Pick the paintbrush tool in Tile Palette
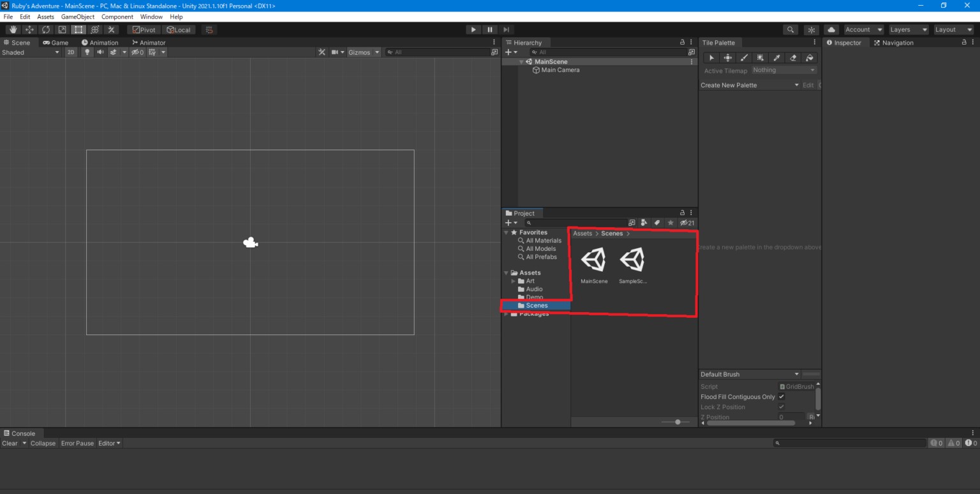Viewport: 980px width, 494px height. tap(744, 58)
